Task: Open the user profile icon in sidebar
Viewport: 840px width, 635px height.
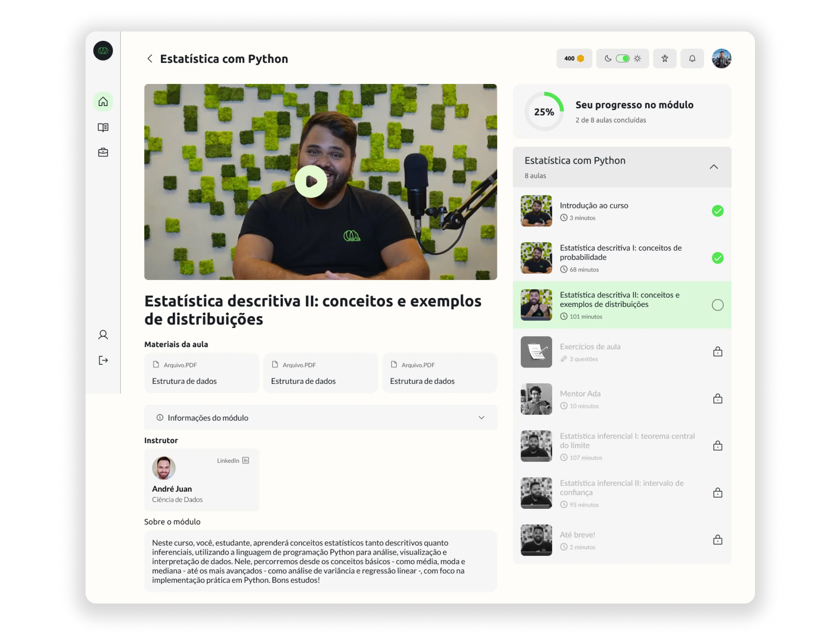Action: (103, 335)
